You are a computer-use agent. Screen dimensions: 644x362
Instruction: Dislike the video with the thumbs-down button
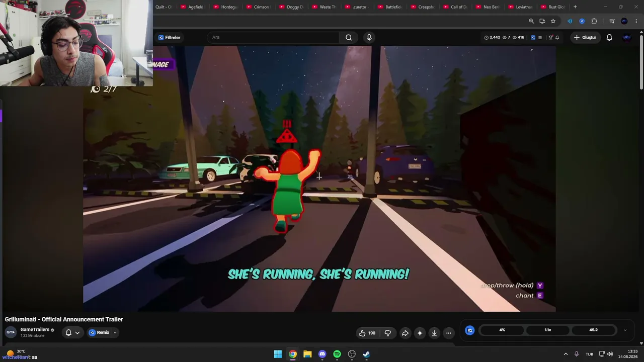387,333
